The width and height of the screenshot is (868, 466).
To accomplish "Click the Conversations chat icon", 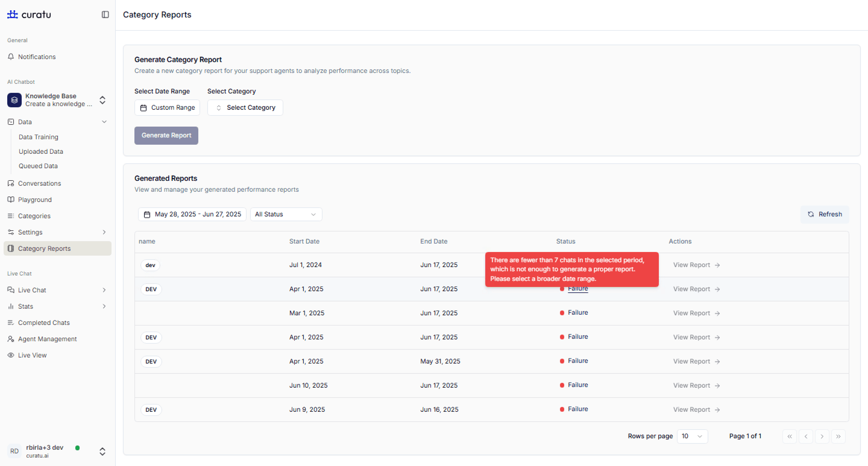I will point(11,183).
